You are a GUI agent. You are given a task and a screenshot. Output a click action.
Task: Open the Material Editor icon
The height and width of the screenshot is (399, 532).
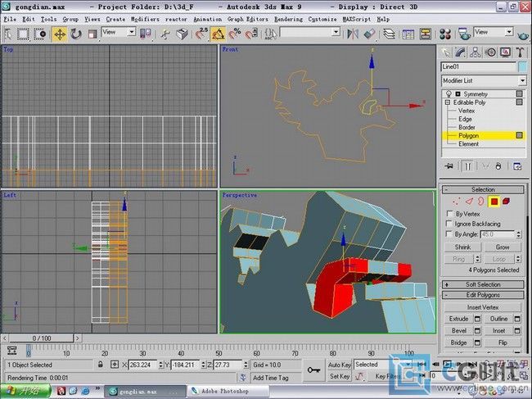point(444,34)
